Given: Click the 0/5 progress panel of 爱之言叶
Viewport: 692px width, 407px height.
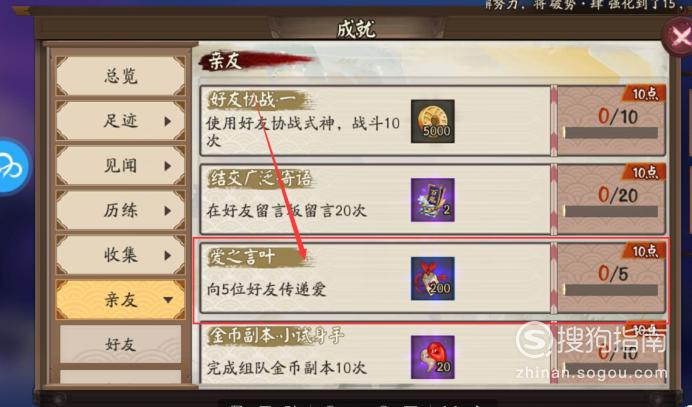Looking at the screenshot, I should (612, 278).
